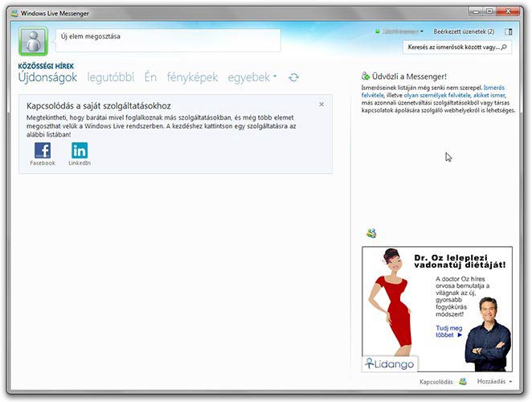This screenshot has height=402, width=532.
Task: Click the LinkedIn service icon
Action: [x=80, y=150]
